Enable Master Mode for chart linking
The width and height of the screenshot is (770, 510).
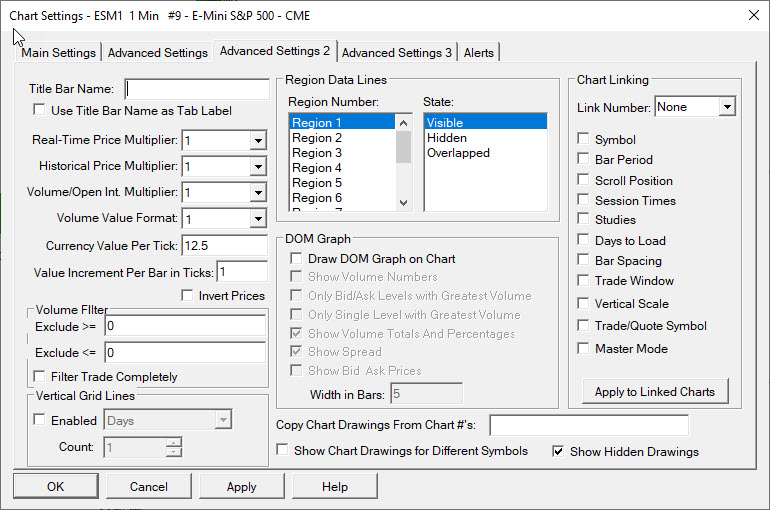584,348
